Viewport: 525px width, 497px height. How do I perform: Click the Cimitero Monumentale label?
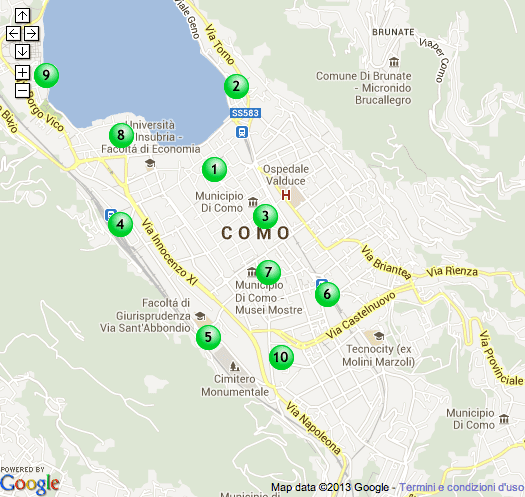click(x=235, y=385)
